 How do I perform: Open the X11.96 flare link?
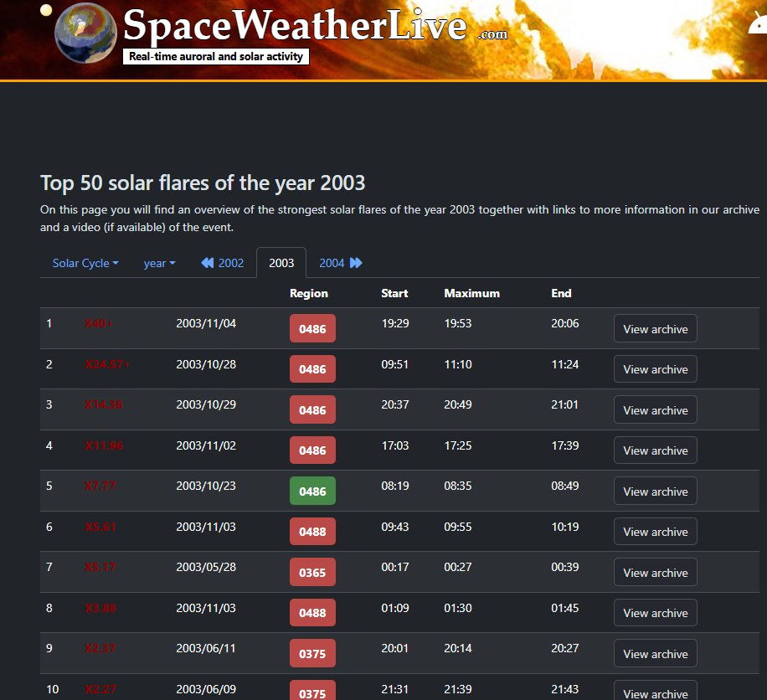(x=104, y=445)
